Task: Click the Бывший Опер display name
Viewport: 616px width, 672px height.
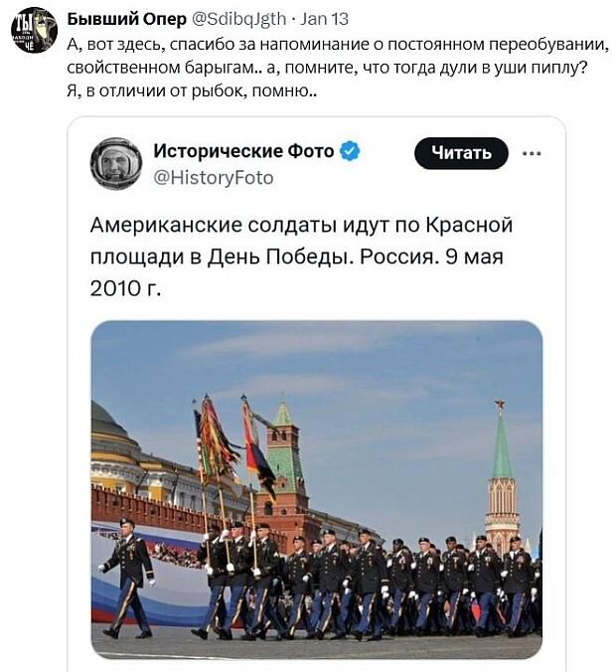Action: 127,19
